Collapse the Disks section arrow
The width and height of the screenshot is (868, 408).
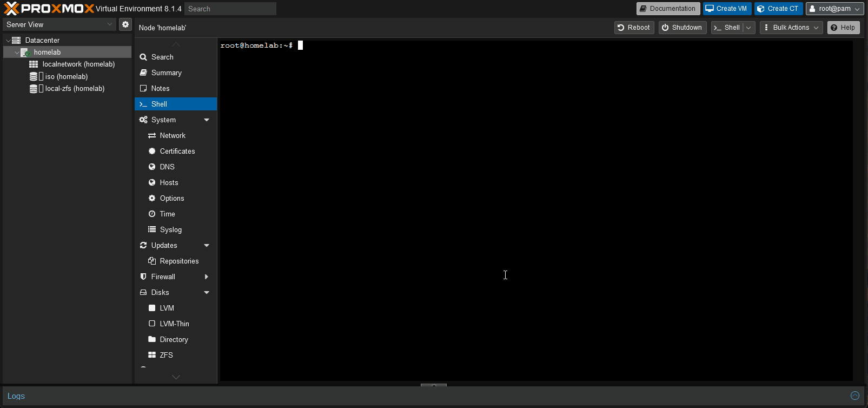coord(207,292)
